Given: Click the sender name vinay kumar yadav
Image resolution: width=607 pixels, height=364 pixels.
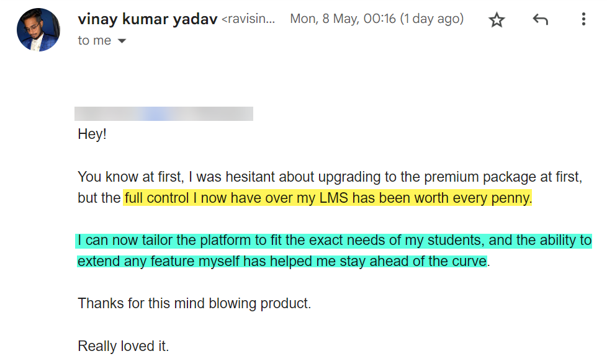Looking at the screenshot, I should pos(147,19).
